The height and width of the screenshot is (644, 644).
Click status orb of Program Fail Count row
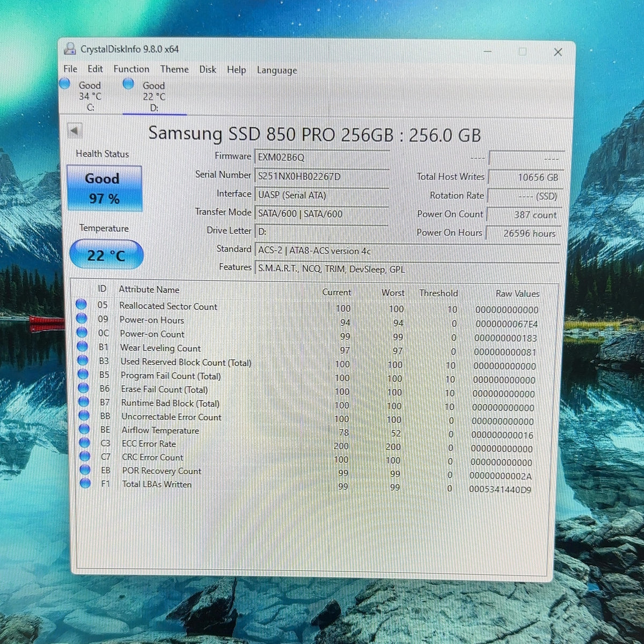pyautogui.click(x=83, y=374)
